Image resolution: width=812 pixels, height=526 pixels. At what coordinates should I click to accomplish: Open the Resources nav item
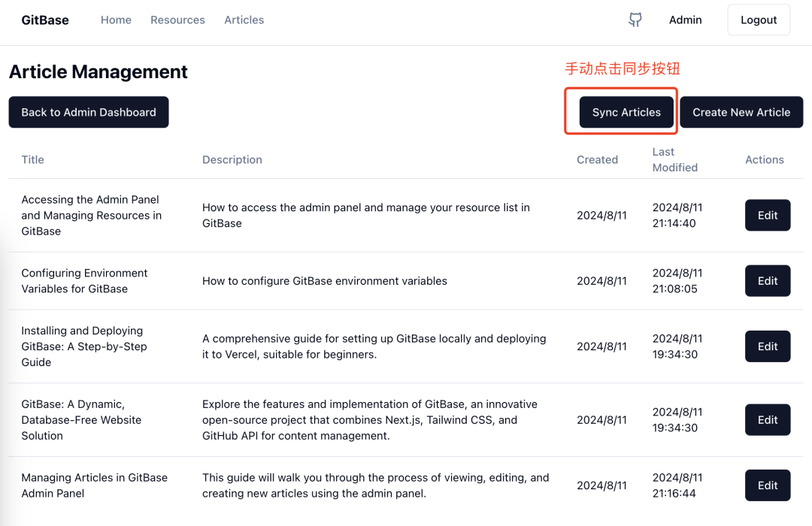(x=177, y=20)
